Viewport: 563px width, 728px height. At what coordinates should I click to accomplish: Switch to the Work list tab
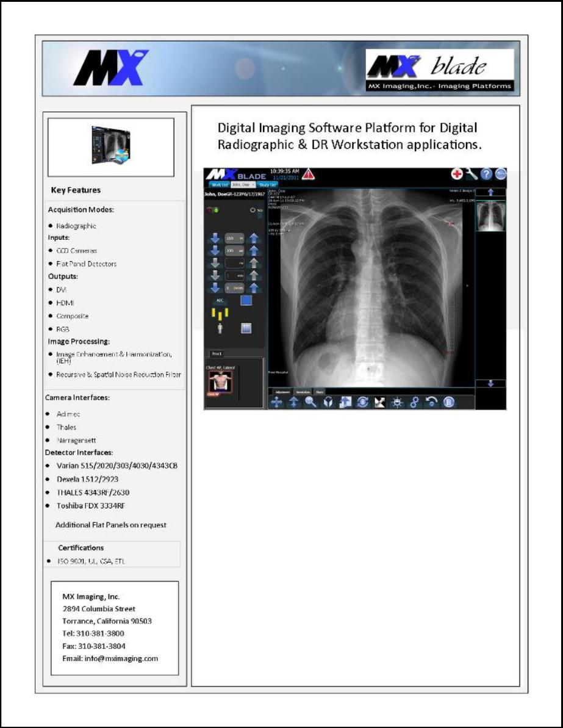(x=220, y=185)
